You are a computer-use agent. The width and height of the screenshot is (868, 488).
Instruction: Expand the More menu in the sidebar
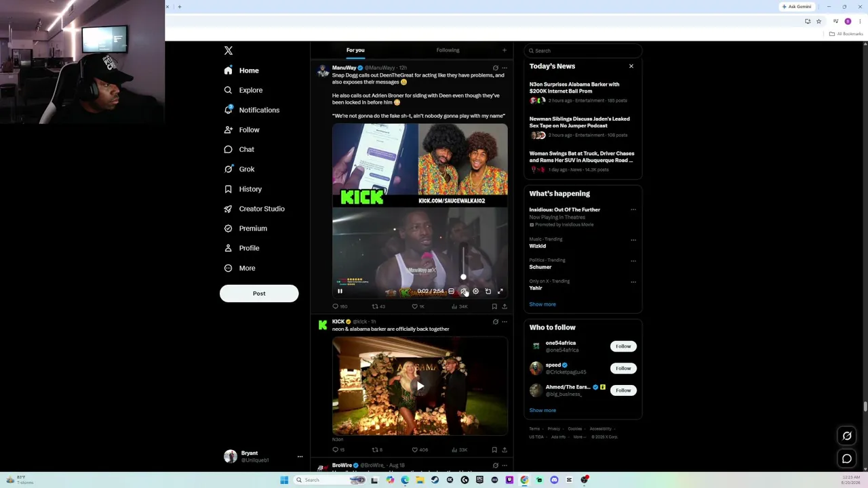(x=239, y=268)
